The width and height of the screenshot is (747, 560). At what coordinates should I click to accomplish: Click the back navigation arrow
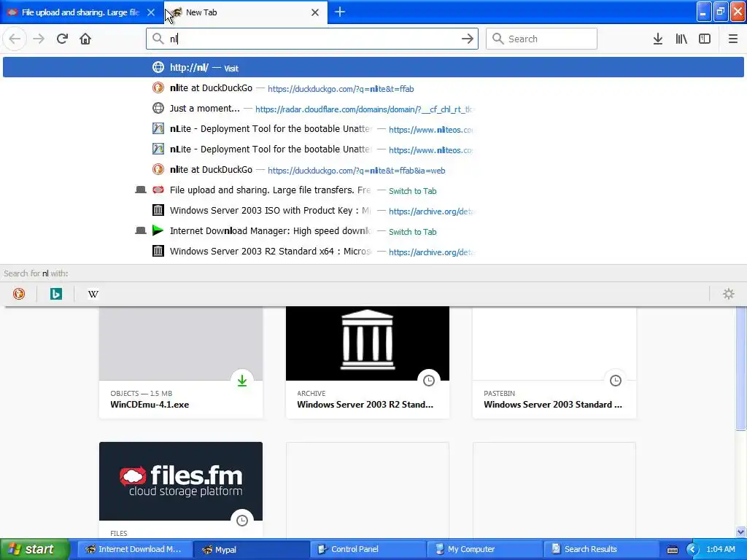[x=15, y=39]
